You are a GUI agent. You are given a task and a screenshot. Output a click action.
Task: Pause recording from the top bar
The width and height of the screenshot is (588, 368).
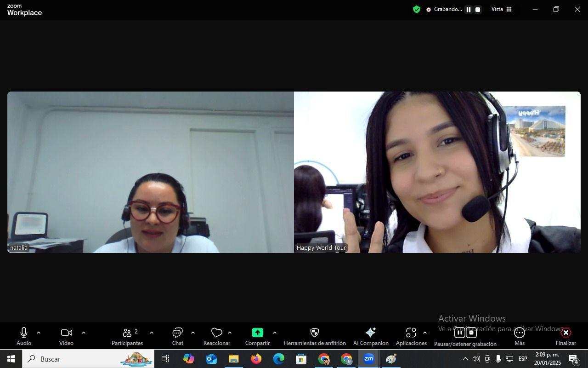coord(469,9)
